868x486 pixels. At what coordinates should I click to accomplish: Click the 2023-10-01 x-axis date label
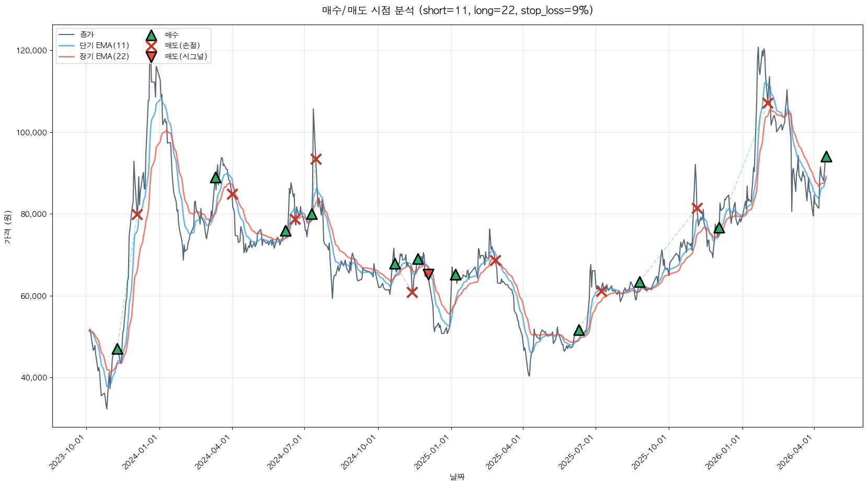(x=67, y=453)
